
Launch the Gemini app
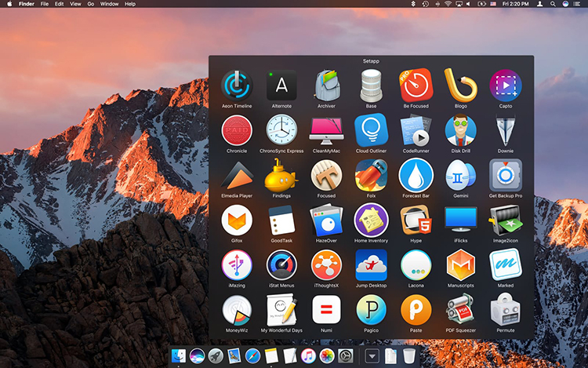460,175
